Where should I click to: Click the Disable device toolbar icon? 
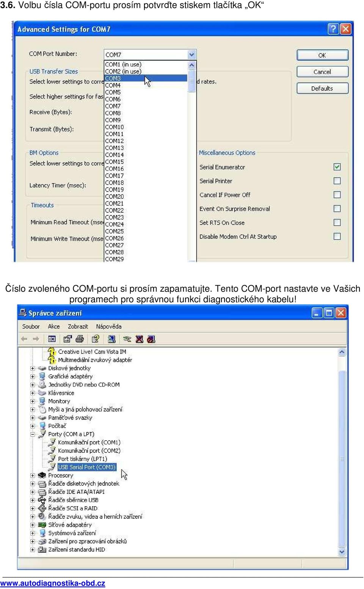pos(151,339)
